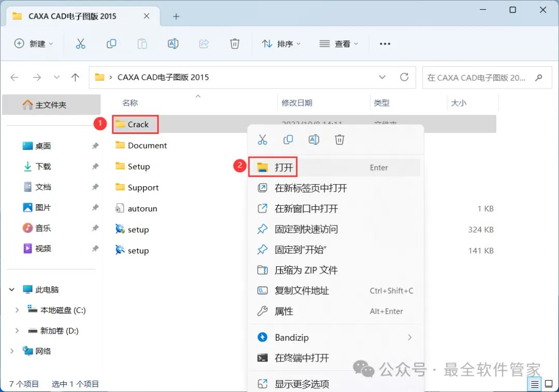Expand the Bandizip submenu arrow
This screenshot has height=392, width=559.
409,338
